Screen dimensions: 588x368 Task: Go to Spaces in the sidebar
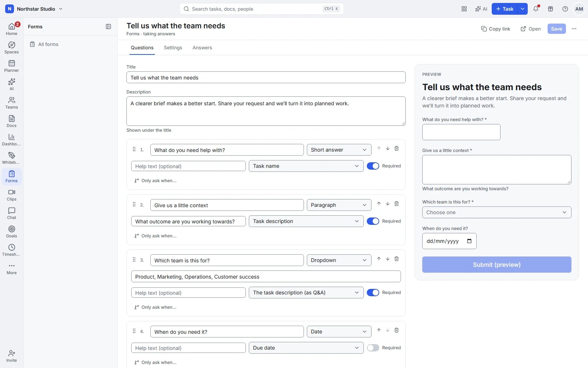11,47
